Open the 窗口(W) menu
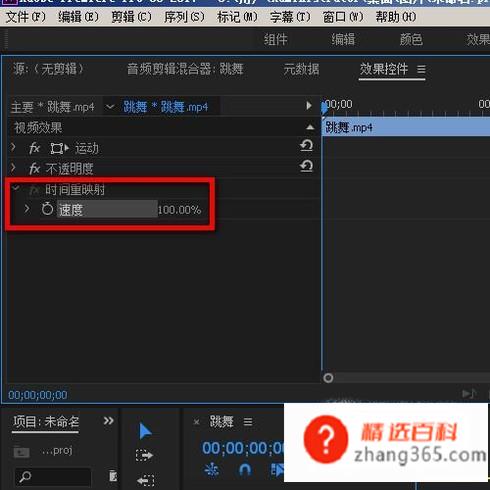 tap(343, 17)
